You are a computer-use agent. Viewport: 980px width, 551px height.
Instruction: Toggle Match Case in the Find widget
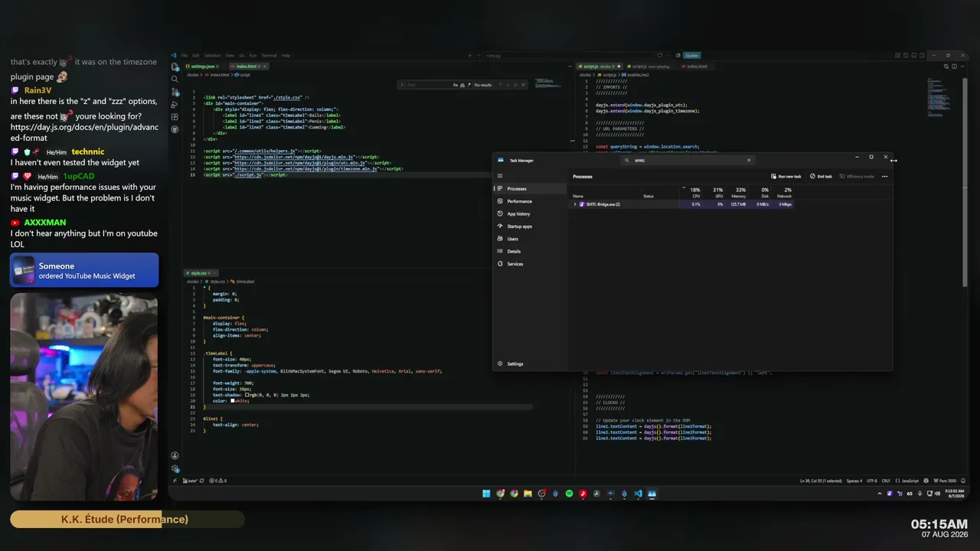pyautogui.click(x=455, y=85)
